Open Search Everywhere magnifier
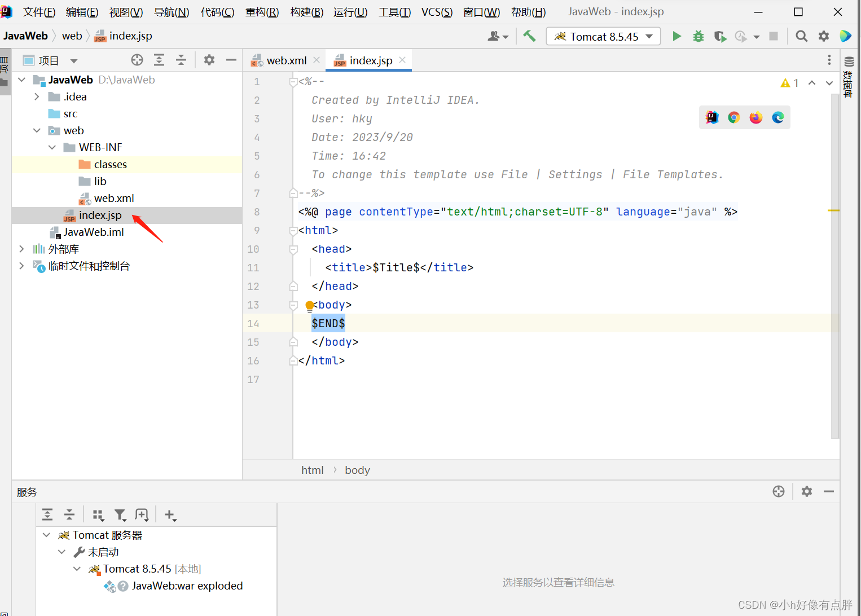Viewport: 861px width, 616px height. [801, 36]
